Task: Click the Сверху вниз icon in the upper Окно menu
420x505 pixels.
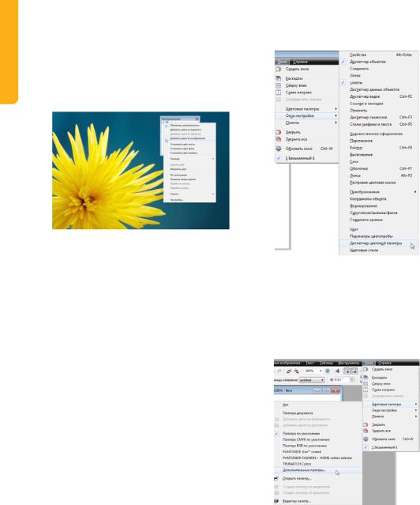Action: click(x=279, y=85)
